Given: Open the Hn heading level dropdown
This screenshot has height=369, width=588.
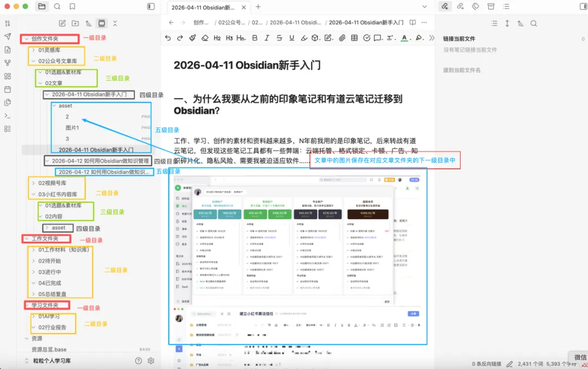Looking at the screenshot, I should click(241, 38).
